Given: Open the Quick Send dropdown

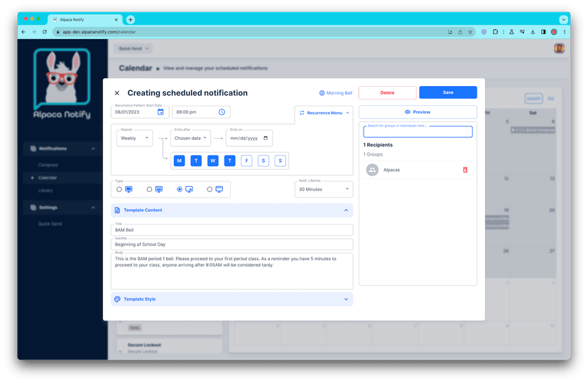Looking at the screenshot, I should [x=134, y=48].
